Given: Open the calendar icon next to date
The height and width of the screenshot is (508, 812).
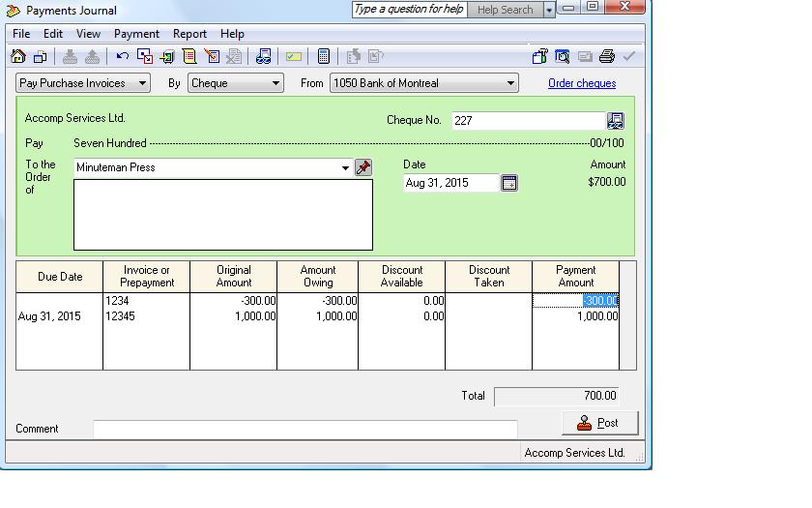Looking at the screenshot, I should 509,183.
